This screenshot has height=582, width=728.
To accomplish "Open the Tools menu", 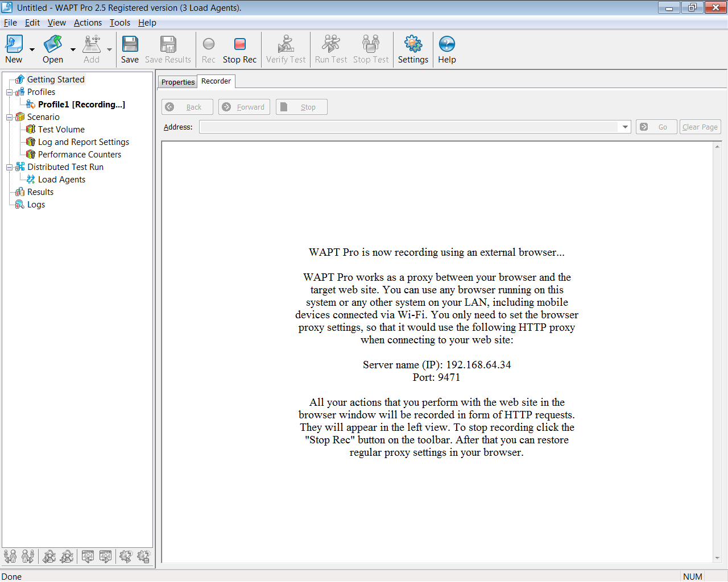I will click(x=120, y=23).
